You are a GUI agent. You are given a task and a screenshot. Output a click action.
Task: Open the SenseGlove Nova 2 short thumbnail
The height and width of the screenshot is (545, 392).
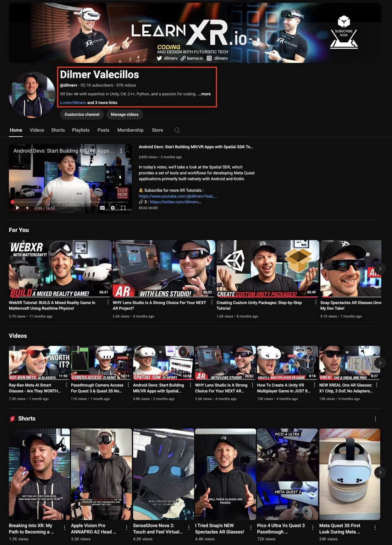(x=164, y=474)
